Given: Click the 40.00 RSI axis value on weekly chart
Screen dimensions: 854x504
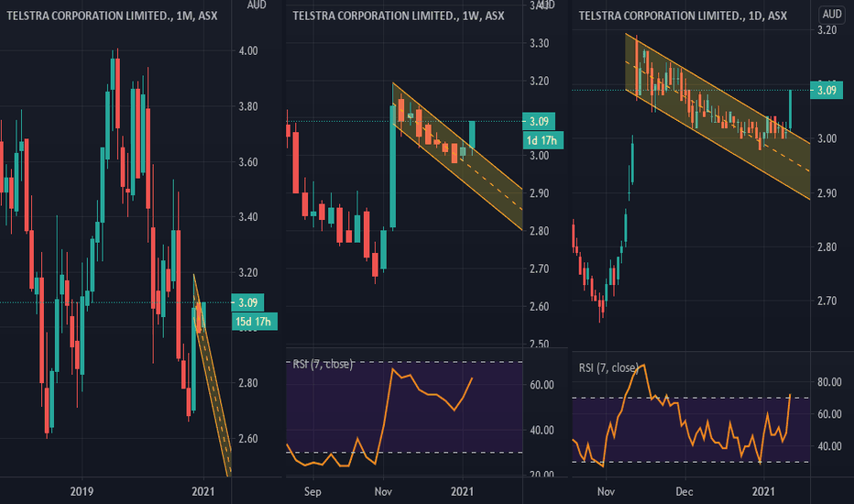Looking at the screenshot, I should (x=542, y=431).
